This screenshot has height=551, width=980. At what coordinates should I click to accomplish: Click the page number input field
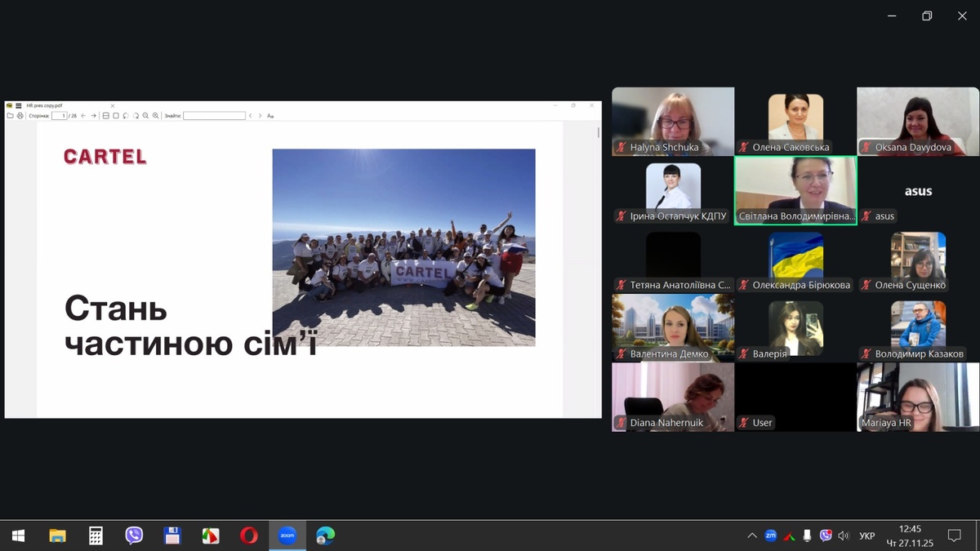[x=59, y=116]
